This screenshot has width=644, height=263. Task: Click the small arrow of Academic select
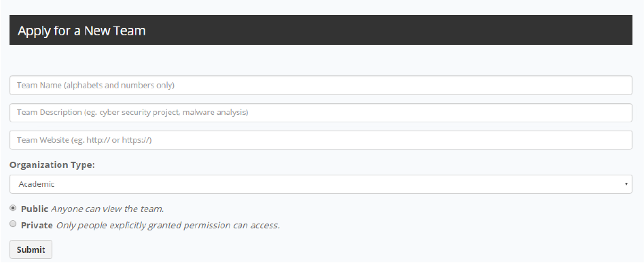tap(626, 184)
